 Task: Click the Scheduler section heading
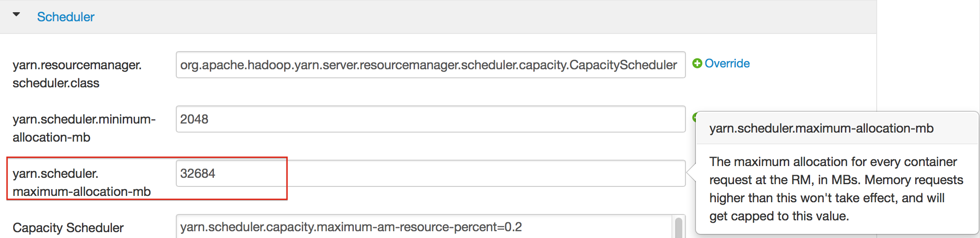tap(66, 17)
